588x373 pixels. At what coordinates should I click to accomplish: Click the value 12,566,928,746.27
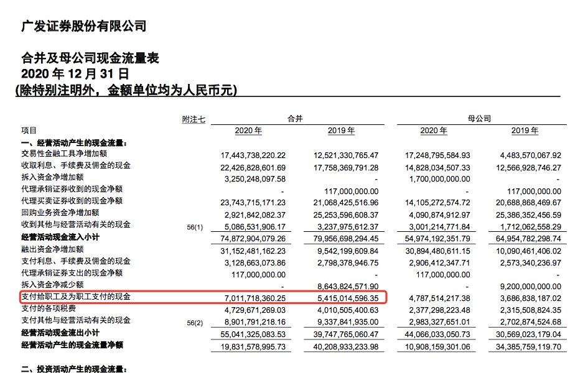[x=529, y=168]
